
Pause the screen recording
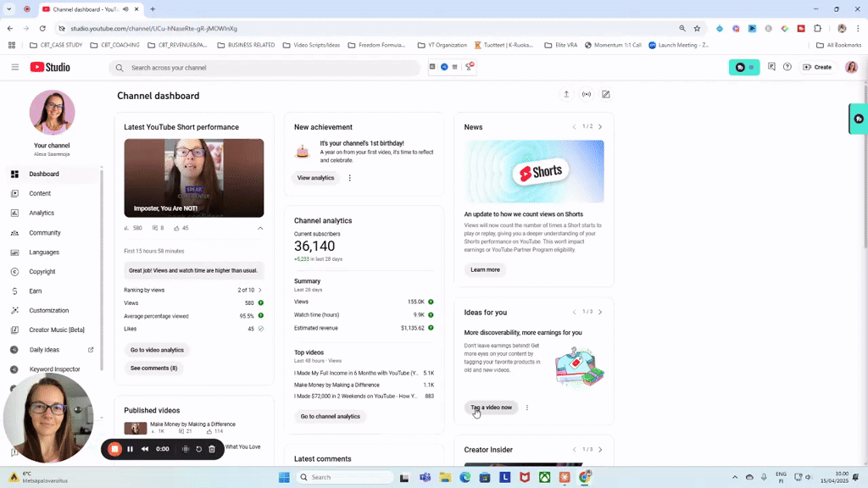[130, 449]
